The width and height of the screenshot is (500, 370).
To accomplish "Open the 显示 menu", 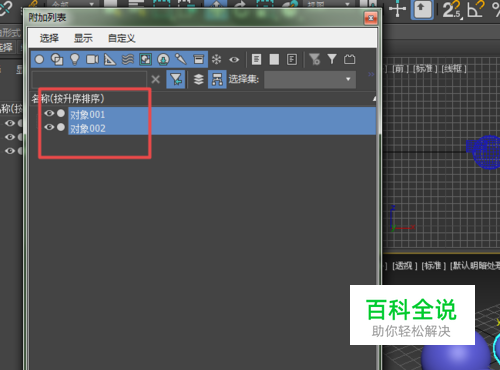I will coord(83,38).
